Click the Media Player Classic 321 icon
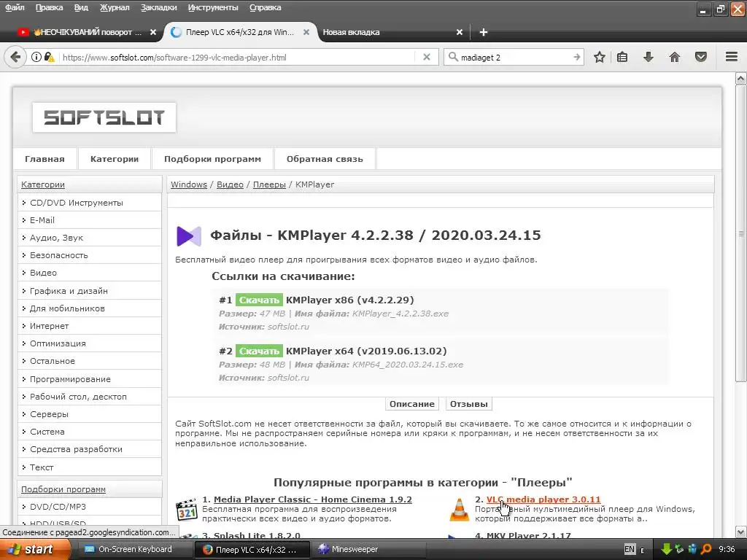The width and height of the screenshot is (747, 560). coord(187,510)
